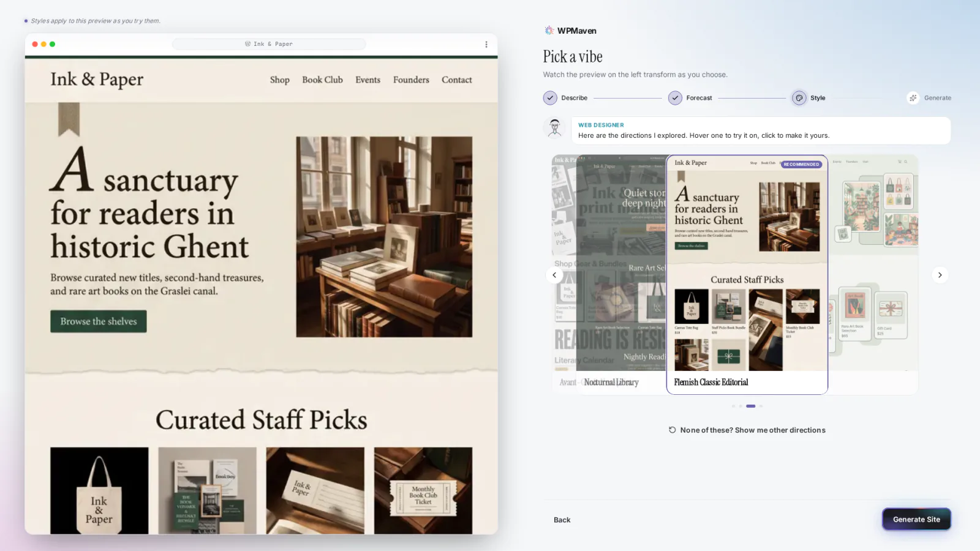Image resolution: width=980 pixels, height=551 pixels.
Task: Select the Nocturnal Library style card
Action: tap(620, 275)
